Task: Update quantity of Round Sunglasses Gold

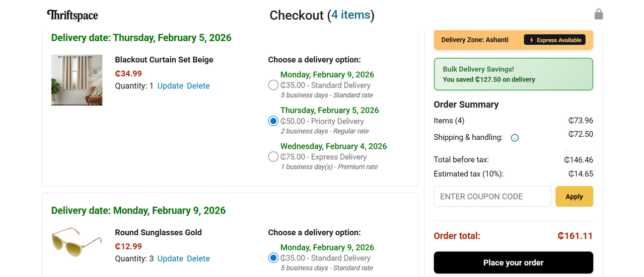Action: (x=170, y=258)
